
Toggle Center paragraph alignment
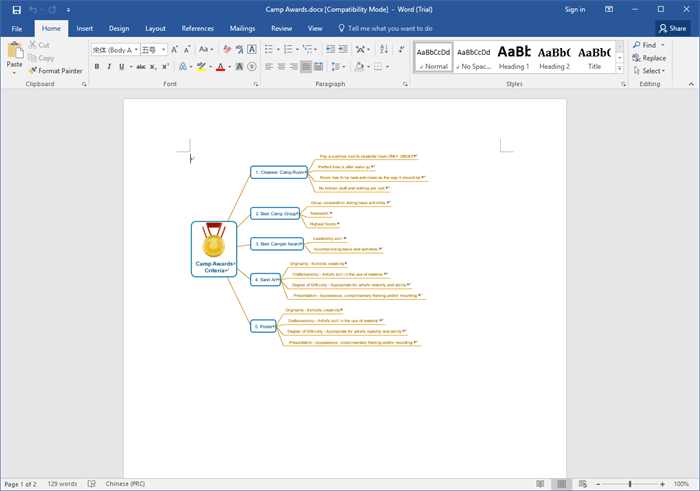tap(281, 67)
